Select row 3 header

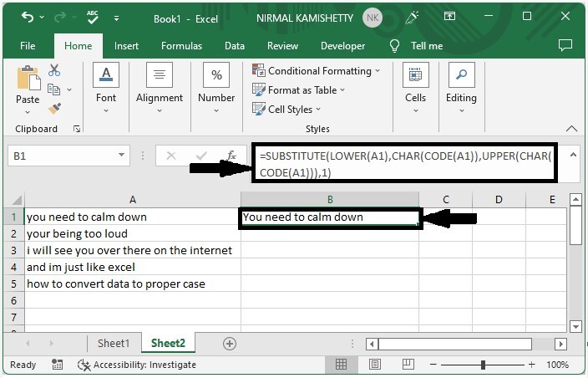coord(14,250)
